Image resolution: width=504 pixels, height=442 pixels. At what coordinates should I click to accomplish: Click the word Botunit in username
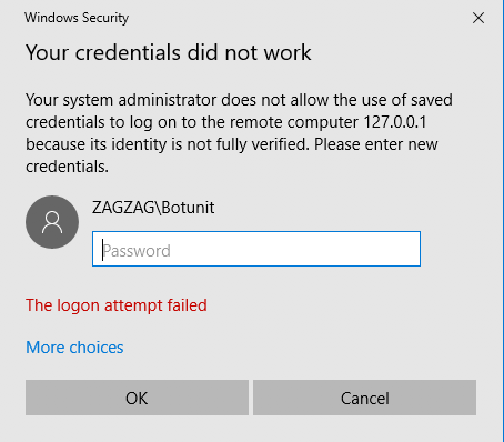pos(188,207)
